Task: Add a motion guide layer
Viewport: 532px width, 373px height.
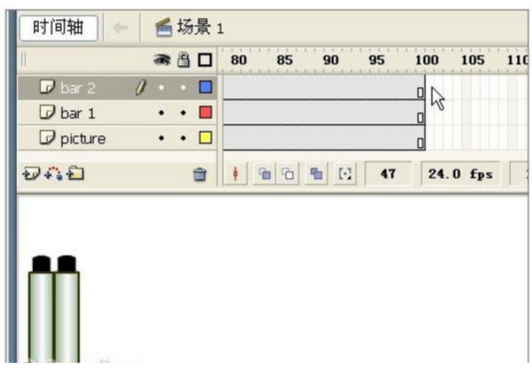Action: tap(54, 173)
